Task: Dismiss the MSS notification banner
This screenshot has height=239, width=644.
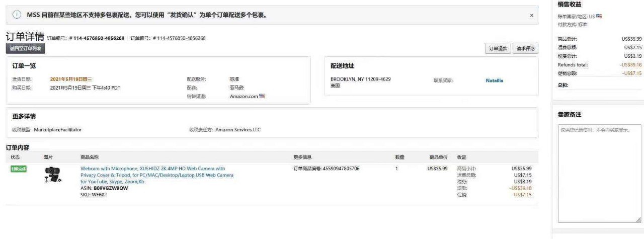Action: [531, 15]
